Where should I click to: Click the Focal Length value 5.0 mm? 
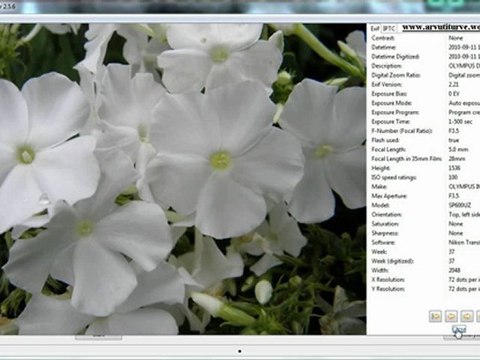tap(458, 150)
